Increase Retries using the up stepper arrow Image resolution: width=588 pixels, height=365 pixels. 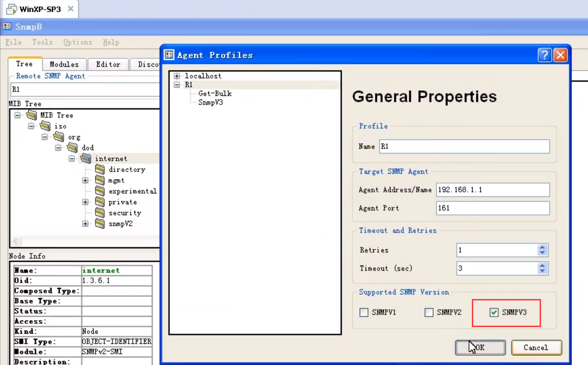542,248
